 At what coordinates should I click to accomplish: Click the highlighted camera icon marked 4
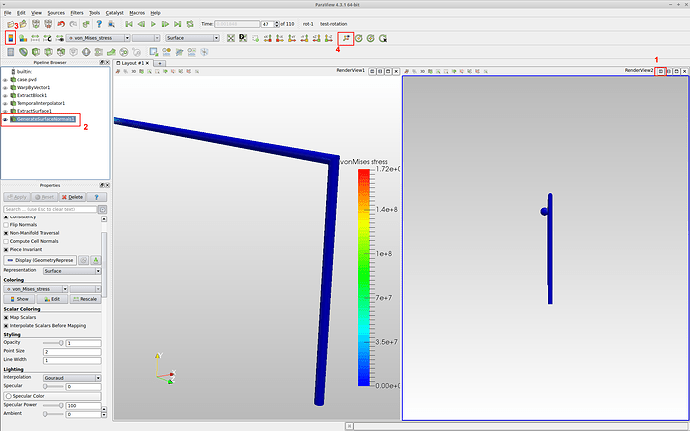point(344,38)
